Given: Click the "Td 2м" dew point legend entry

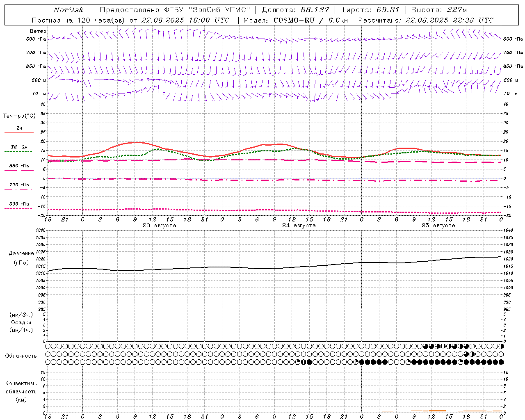Looking at the screenshot, I should pyautogui.click(x=19, y=147).
